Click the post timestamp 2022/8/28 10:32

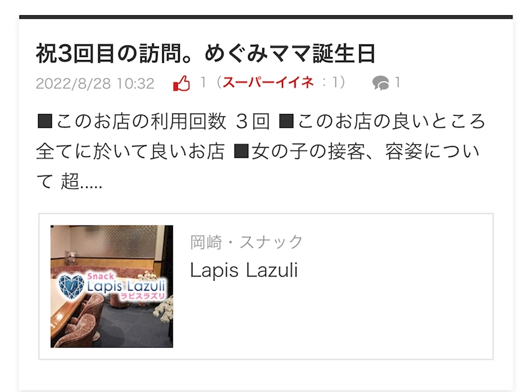click(x=95, y=84)
